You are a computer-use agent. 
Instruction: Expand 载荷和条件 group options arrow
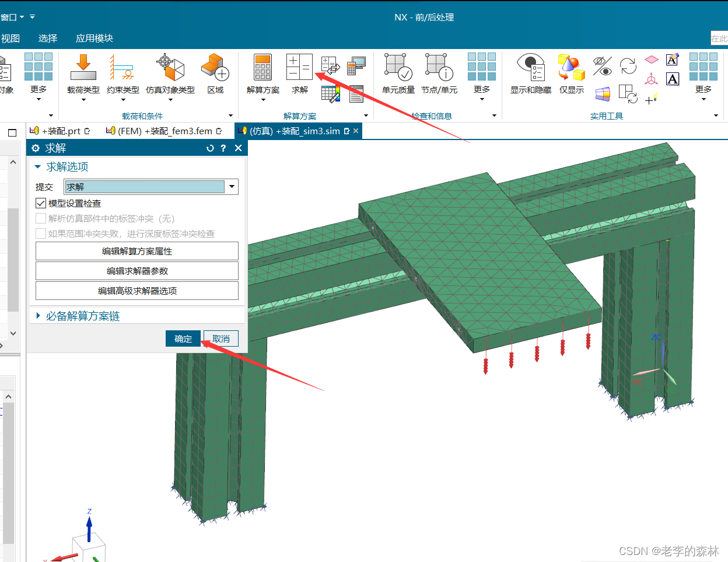pyautogui.click(x=231, y=116)
